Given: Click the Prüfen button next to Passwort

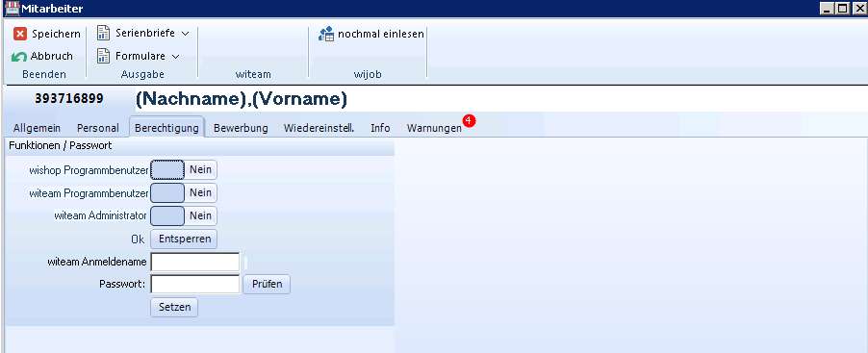Looking at the screenshot, I should (x=267, y=284).
